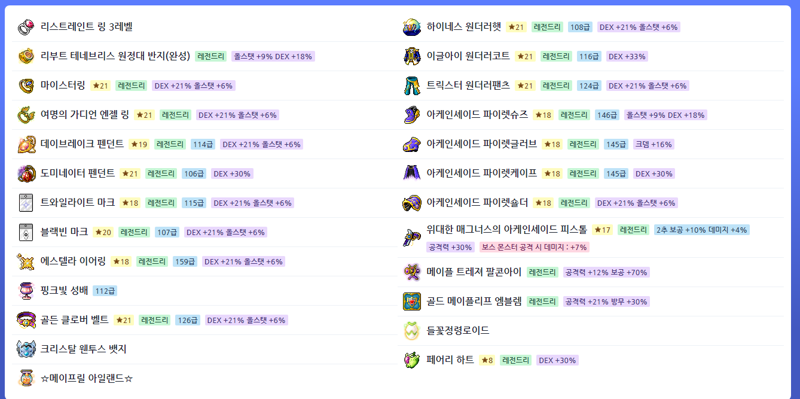This screenshot has height=399, width=800.
Task: Click the 이글아이 원더러코트 item name
Action: 468,56
